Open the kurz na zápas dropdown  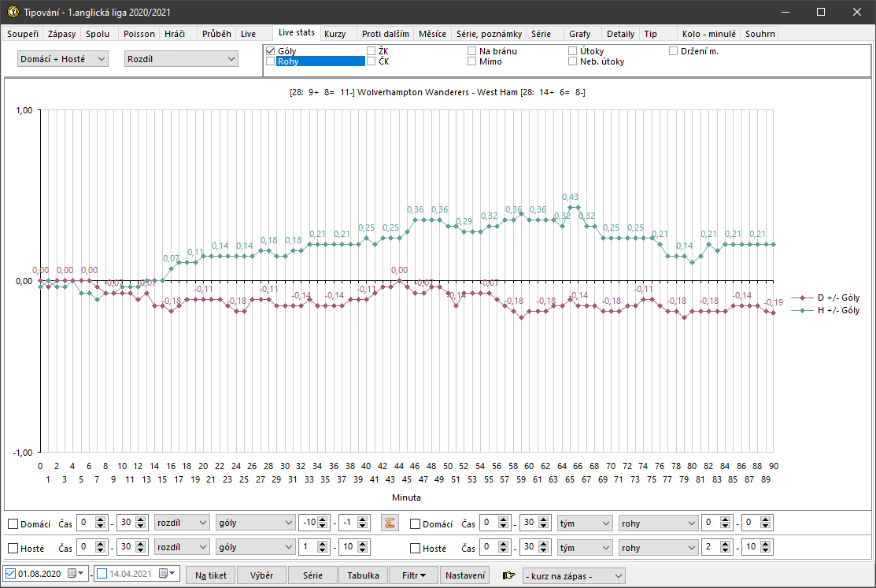[x=574, y=575]
